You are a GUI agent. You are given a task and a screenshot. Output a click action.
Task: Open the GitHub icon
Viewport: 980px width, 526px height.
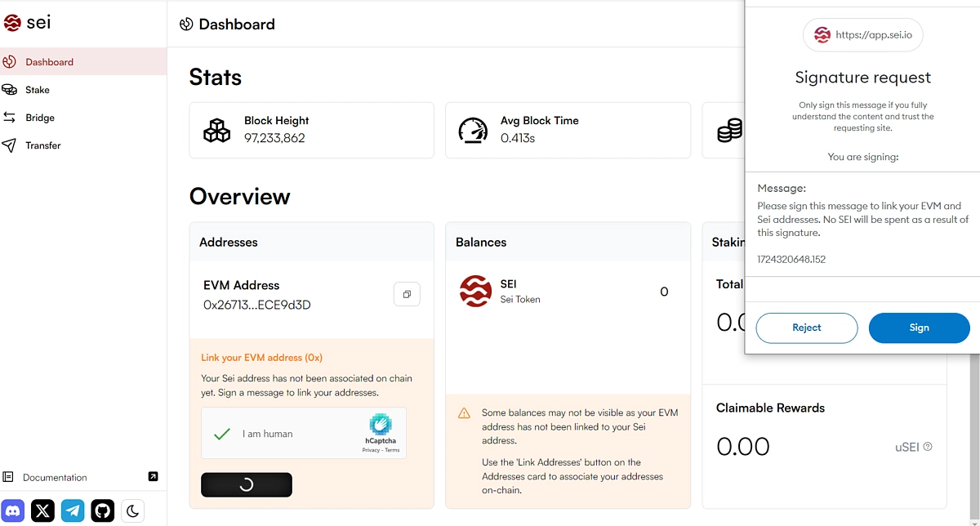point(102,511)
